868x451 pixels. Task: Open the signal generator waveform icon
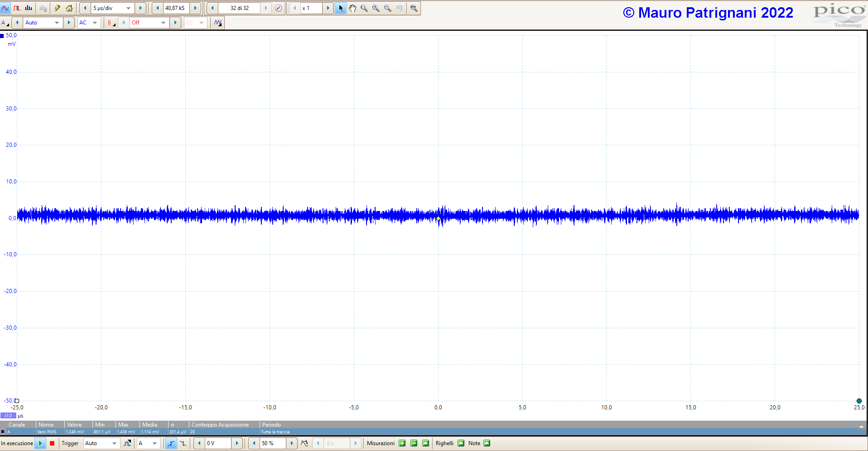pyautogui.click(x=218, y=23)
